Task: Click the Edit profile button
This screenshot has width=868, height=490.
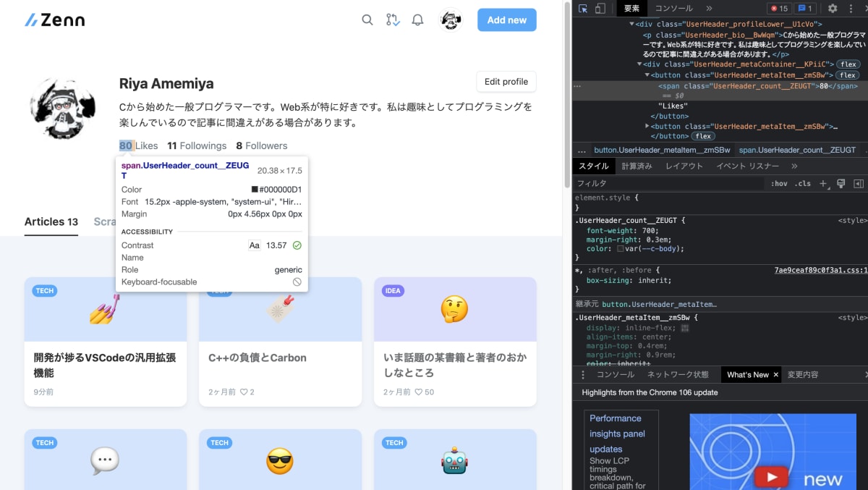Action: click(x=506, y=82)
